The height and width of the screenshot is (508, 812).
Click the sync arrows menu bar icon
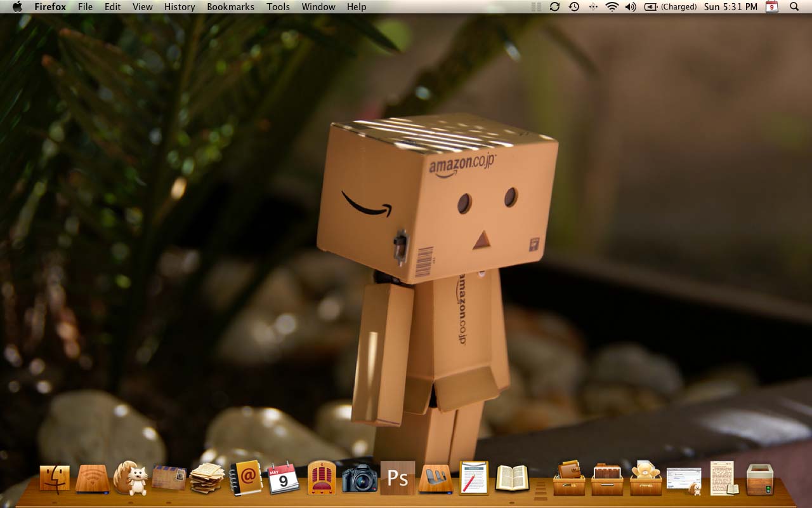(x=554, y=6)
